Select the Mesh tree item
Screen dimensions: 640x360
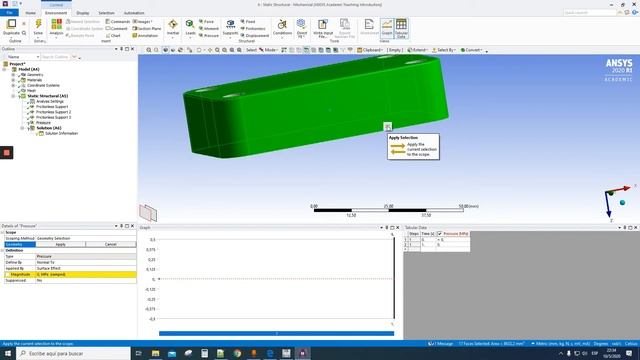31,91
